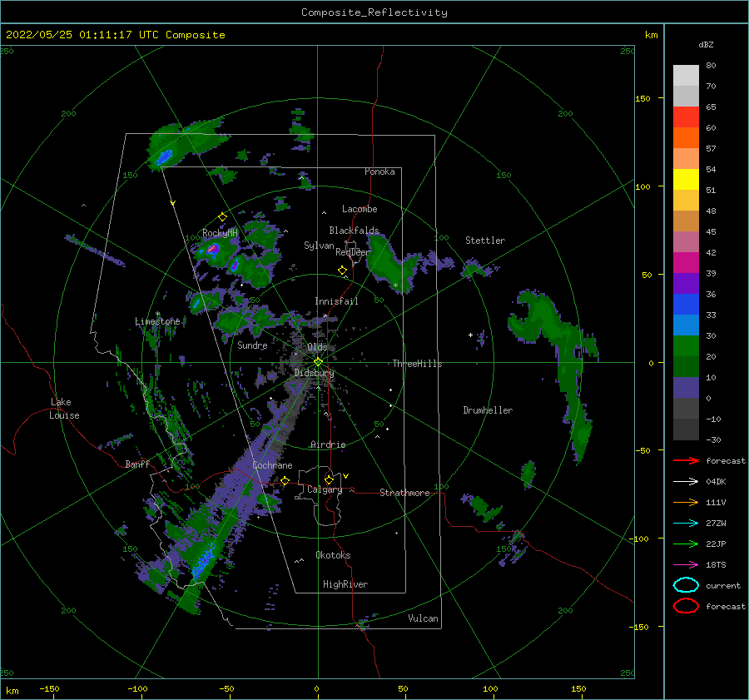Click the yellow diamond marker below RedDeer

click(343, 271)
